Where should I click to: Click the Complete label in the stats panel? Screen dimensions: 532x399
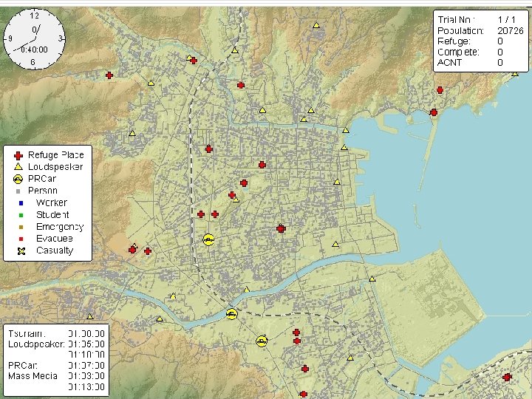[x=458, y=52]
